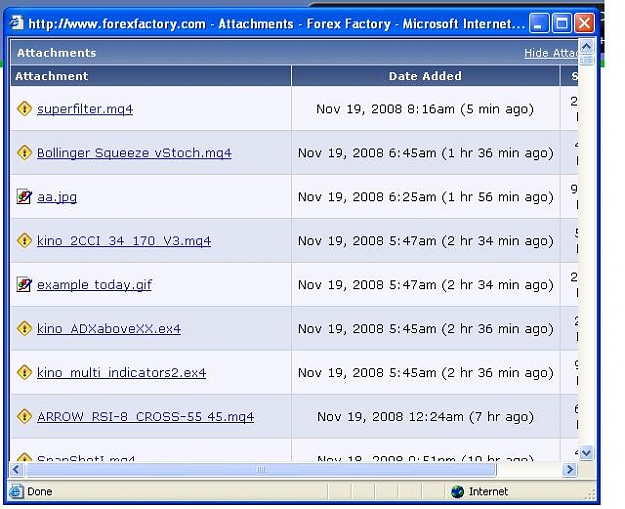
Task: Open the superfilter.mq4 attachment
Action: point(85,109)
